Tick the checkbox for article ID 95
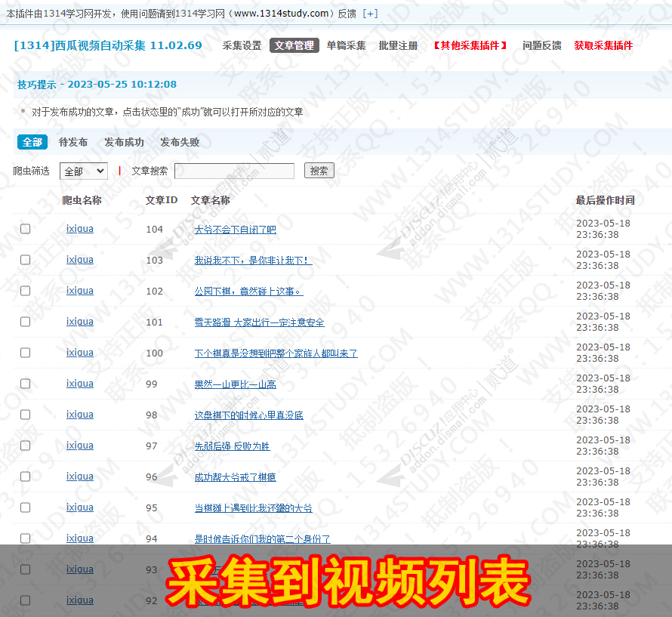Screen dimensions: 672x617 tap(25, 507)
